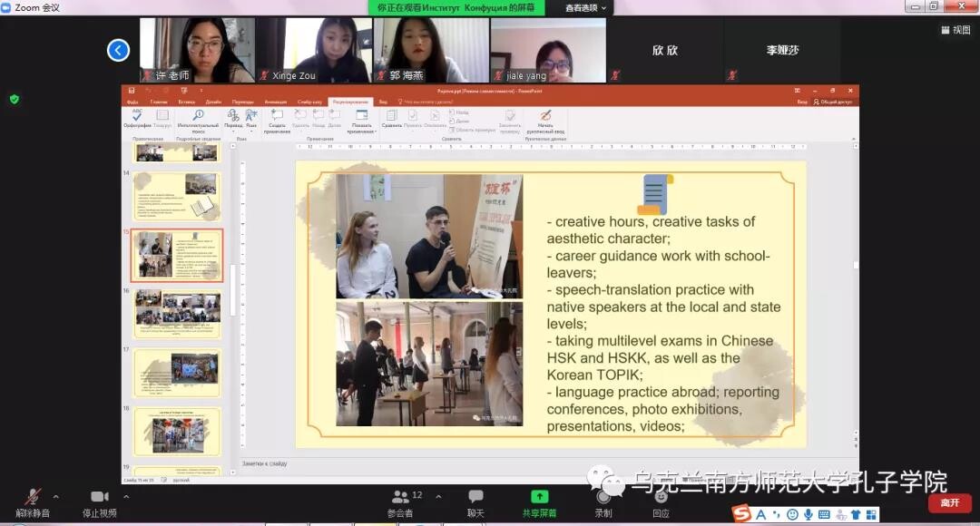Select 郭海燕 participant video tile
This screenshot has height=526, width=980.
click(x=431, y=50)
